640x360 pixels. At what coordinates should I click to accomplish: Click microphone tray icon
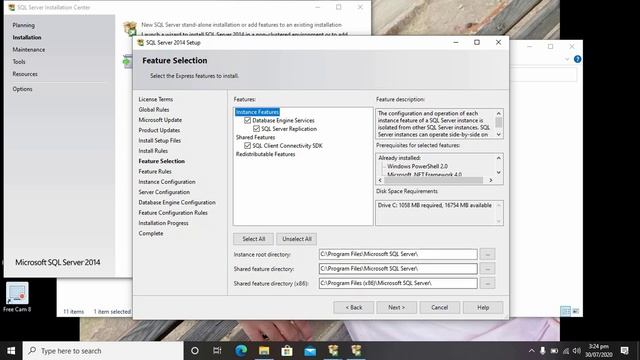(x=542, y=351)
